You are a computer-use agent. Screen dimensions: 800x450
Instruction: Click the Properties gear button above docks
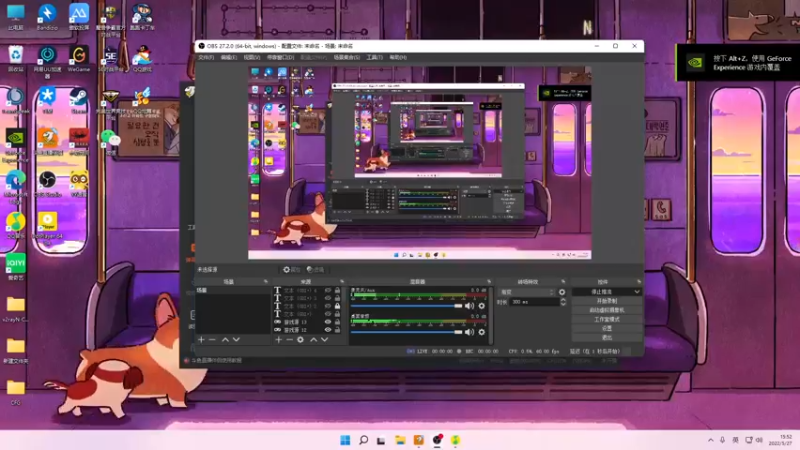(x=292, y=269)
